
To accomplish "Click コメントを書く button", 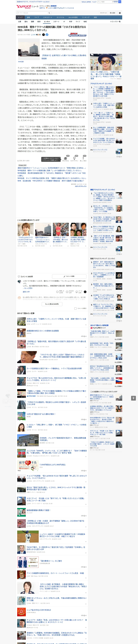I will (69, 276).
